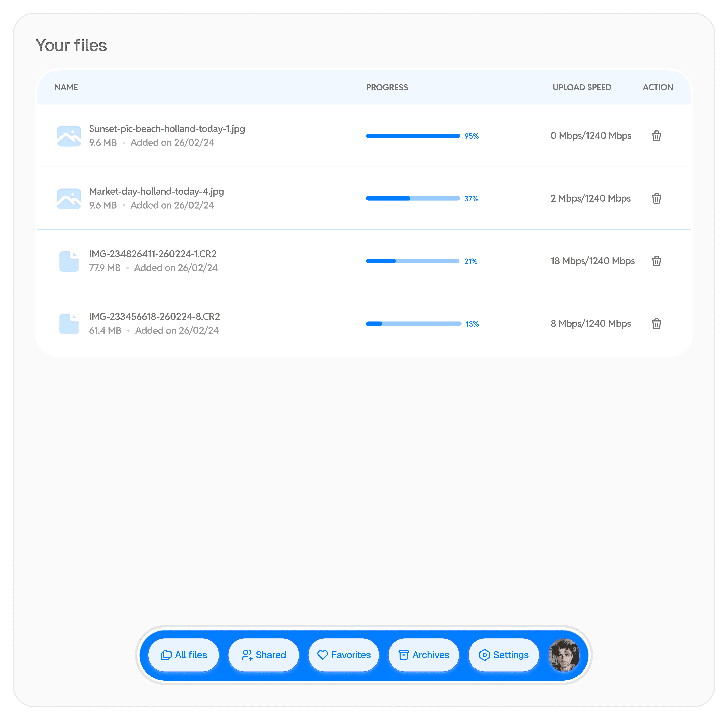Switch to the Shared tab
The height and width of the screenshot is (720, 728).
click(264, 655)
